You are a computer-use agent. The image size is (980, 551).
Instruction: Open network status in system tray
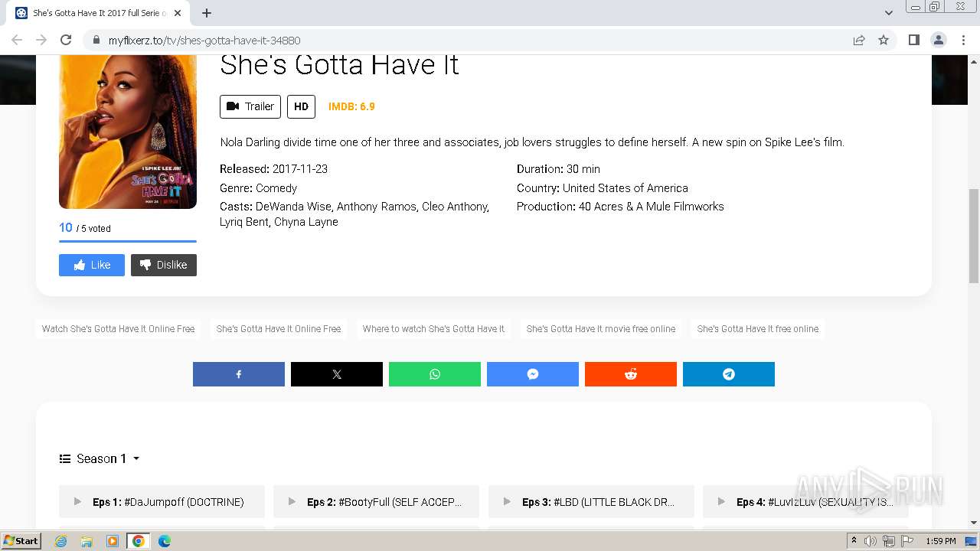coord(888,541)
